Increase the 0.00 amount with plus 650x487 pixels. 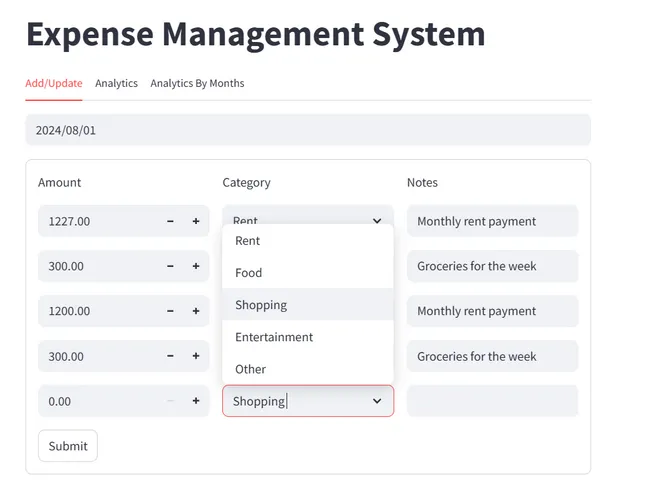click(x=196, y=401)
